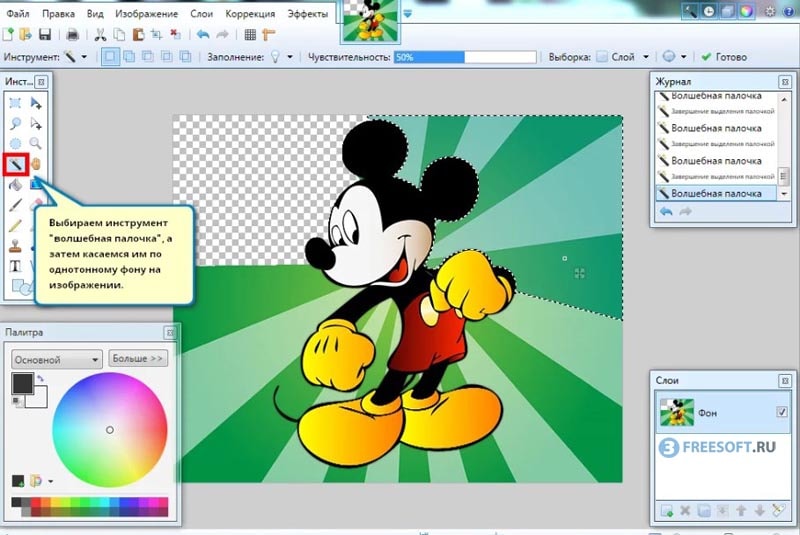Select the Magic Wand tool in toolbox
The height and width of the screenshot is (535, 800).
[15, 164]
